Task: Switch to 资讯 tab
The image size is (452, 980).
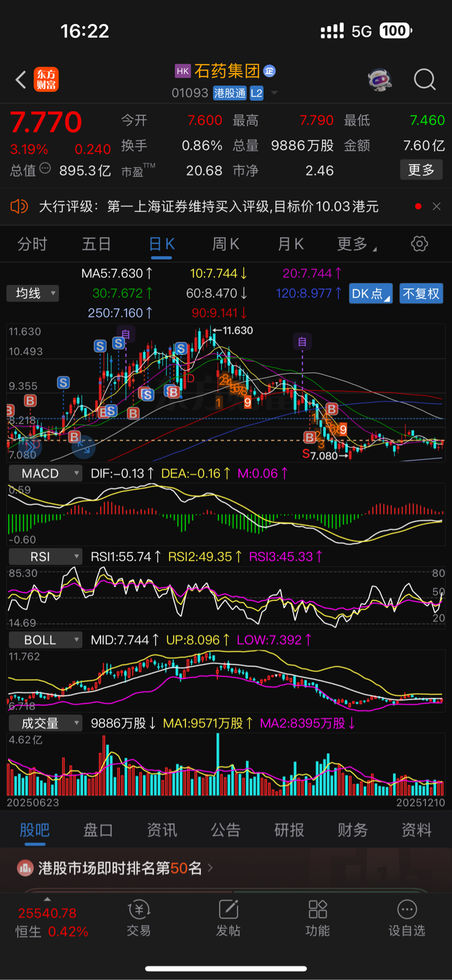Action: tap(162, 829)
